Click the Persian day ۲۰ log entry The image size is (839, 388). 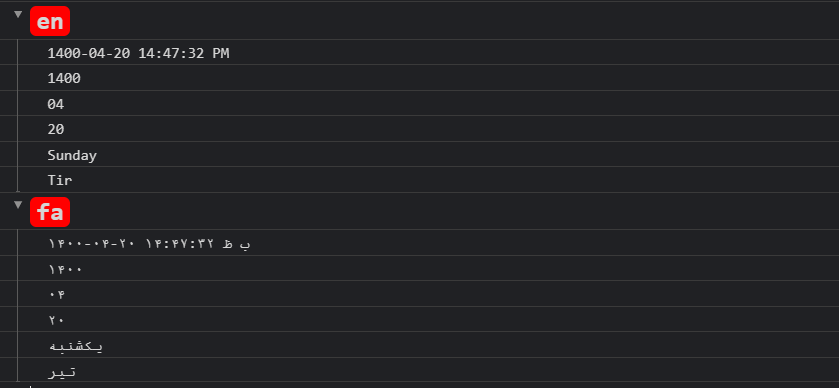pyautogui.click(x=56, y=320)
